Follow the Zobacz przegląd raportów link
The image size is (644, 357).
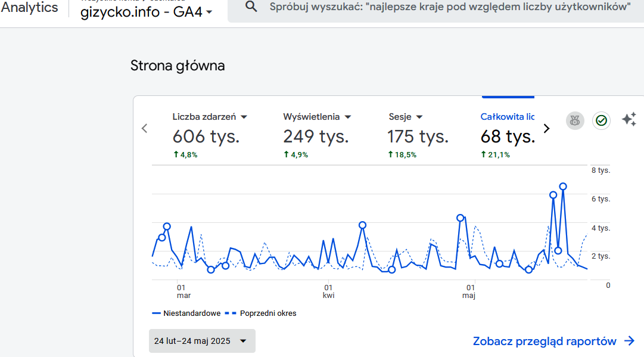pyautogui.click(x=545, y=341)
